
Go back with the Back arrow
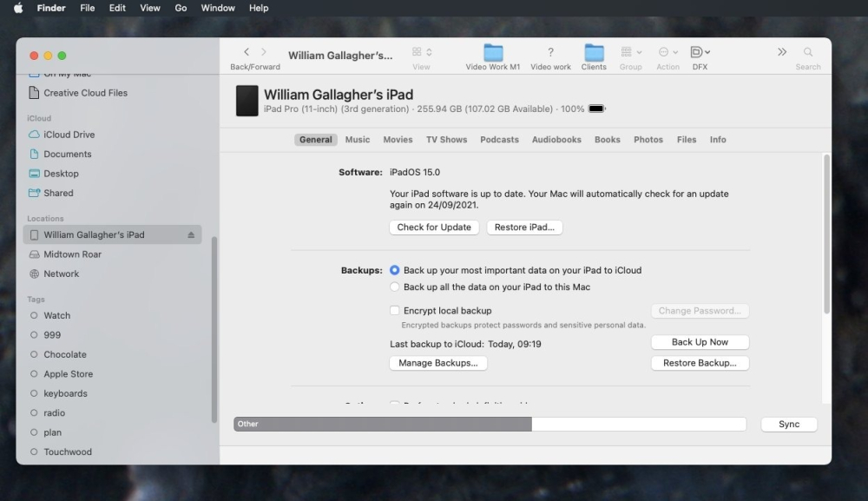point(247,53)
